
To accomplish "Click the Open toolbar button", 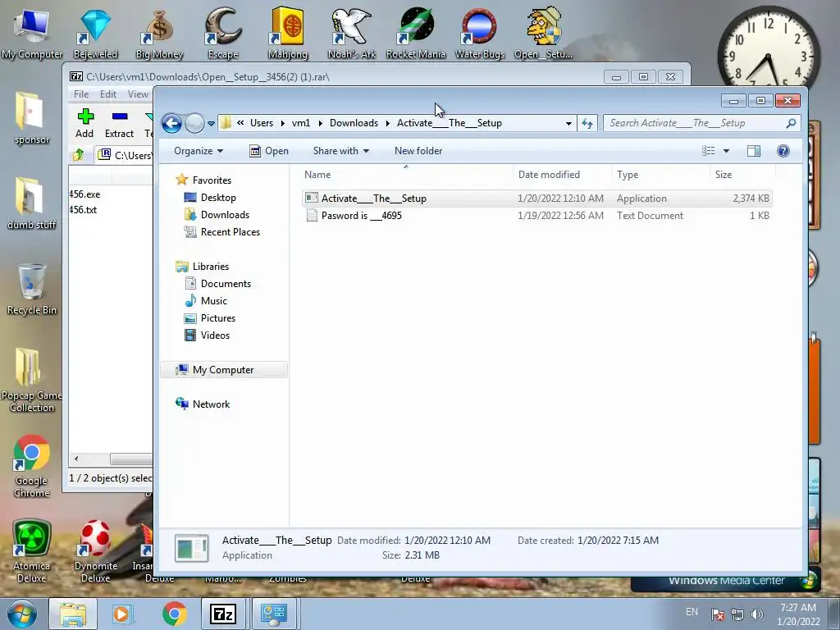I will (269, 151).
